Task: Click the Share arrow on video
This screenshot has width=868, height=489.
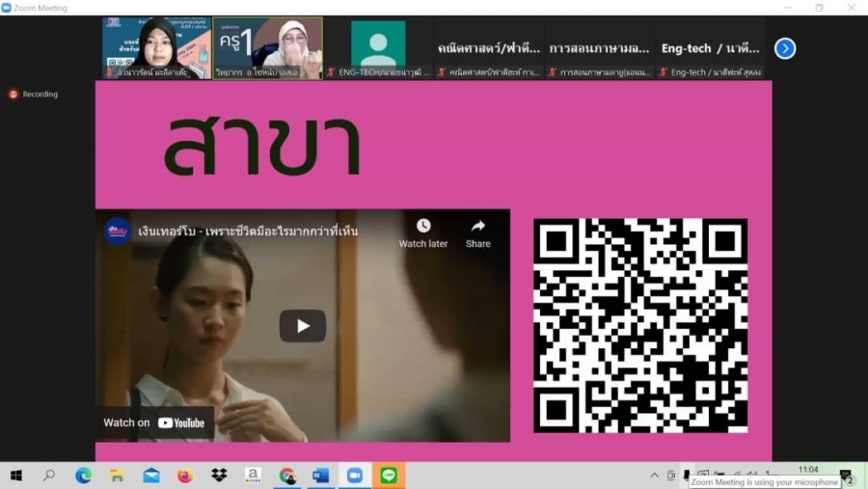Action: click(x=478, y=227)
